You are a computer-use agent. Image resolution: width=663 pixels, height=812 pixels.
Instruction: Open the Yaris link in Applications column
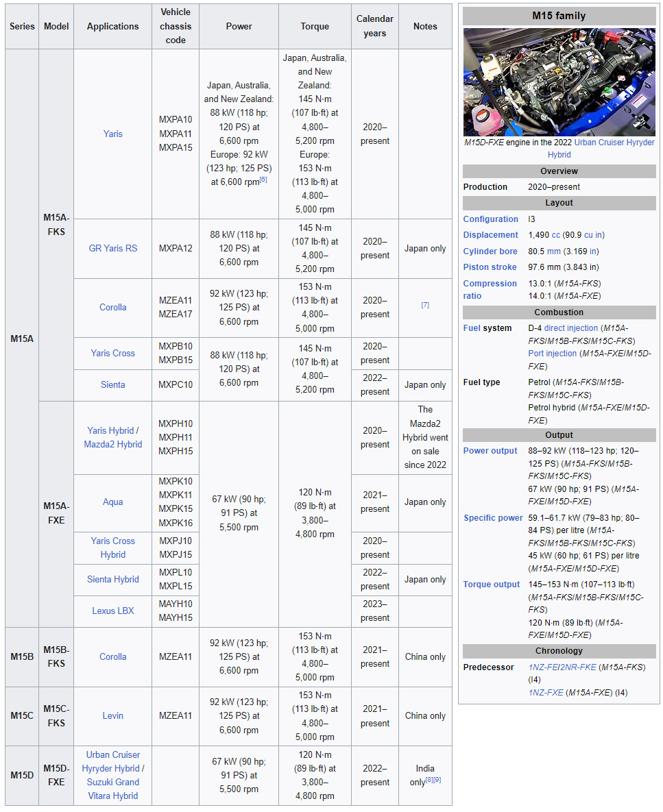[112, 134]
